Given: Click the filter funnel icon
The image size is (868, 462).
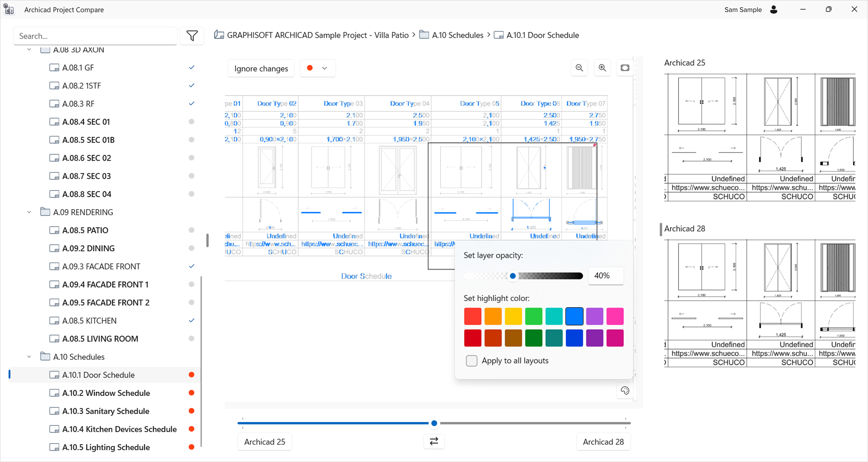Looking at the screenshot, I should click(x=192, y=36).
